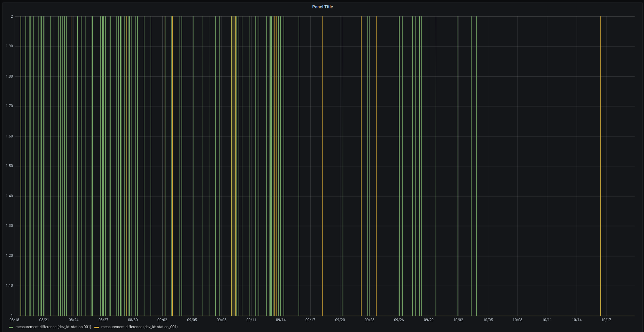Click the 10/11 x-axis date label
The image size is (644, 332).
point(547,320)
